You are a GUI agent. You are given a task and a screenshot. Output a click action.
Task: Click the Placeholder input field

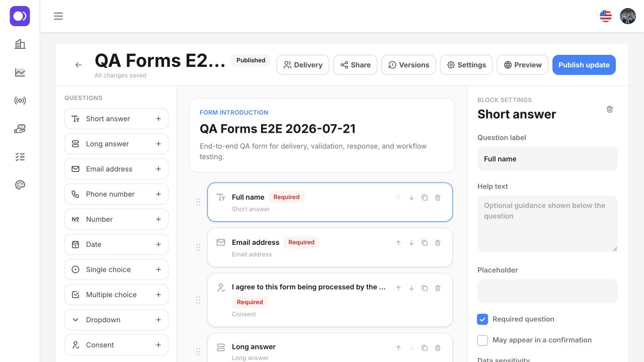click(547, 291)
